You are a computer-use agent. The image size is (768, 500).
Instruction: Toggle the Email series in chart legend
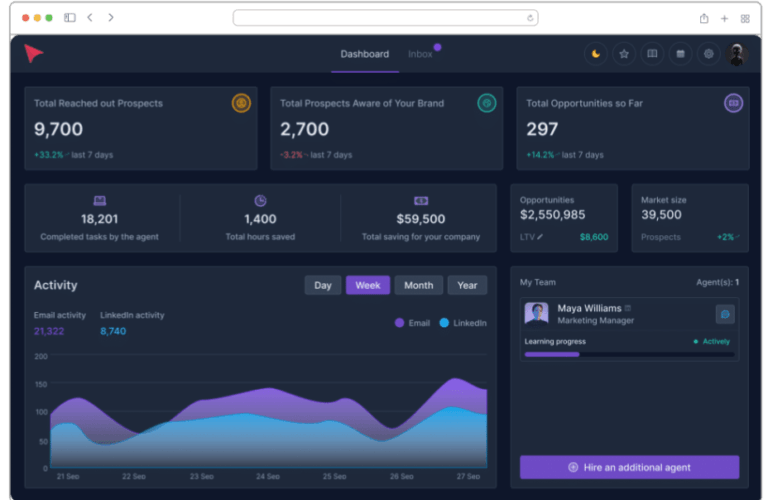(411, 323)
